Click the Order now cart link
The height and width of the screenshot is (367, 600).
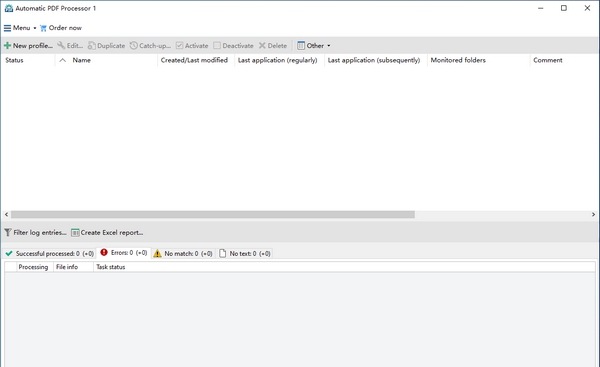tap(61, 28)
